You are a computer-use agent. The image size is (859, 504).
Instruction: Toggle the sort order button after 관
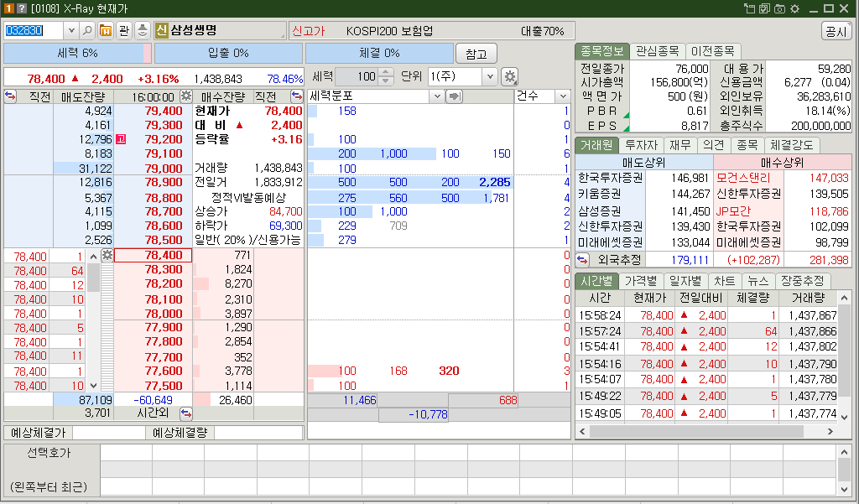coord(141,31)
